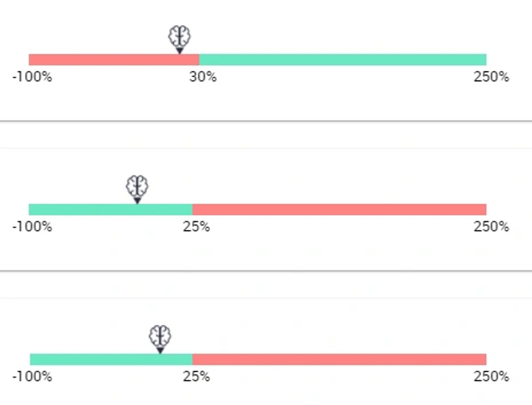Click the 30% threshold label

pos(203,77)
